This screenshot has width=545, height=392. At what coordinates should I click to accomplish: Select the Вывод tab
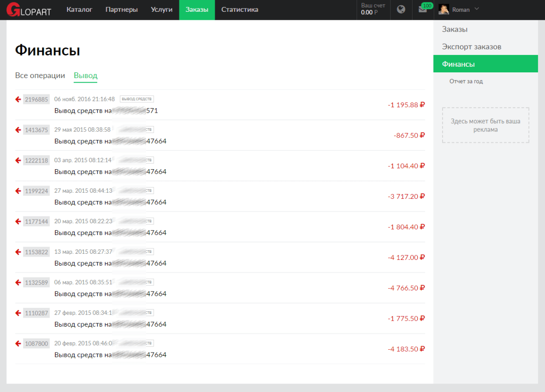point(86,76)
